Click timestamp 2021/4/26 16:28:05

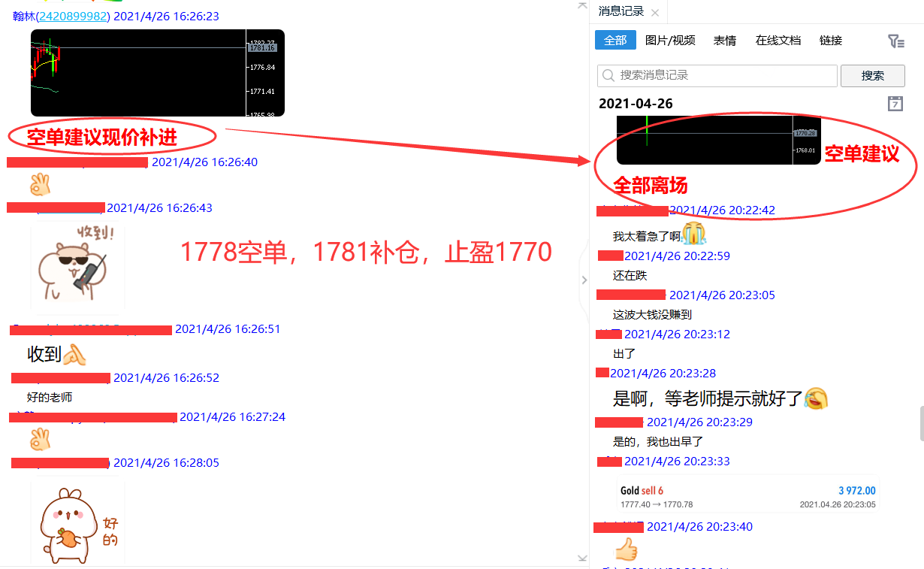166,462
